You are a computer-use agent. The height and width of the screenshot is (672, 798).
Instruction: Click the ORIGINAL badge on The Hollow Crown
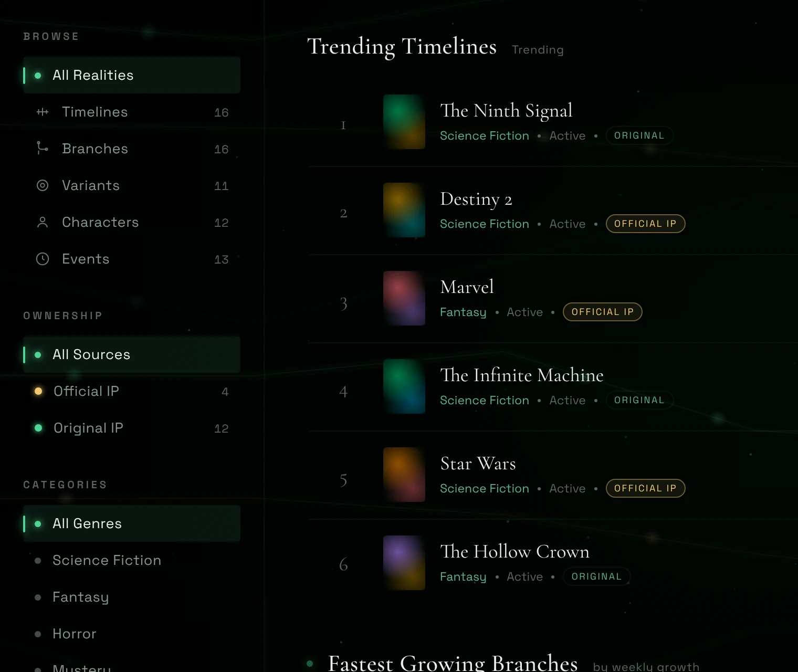[597, 576]
